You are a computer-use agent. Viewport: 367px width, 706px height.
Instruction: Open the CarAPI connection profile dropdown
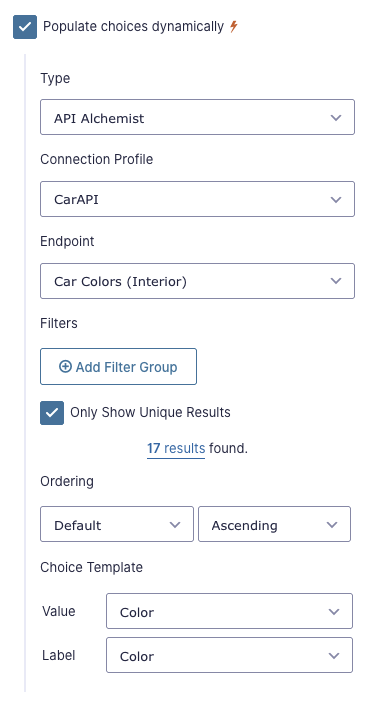(x=197, y=199)
